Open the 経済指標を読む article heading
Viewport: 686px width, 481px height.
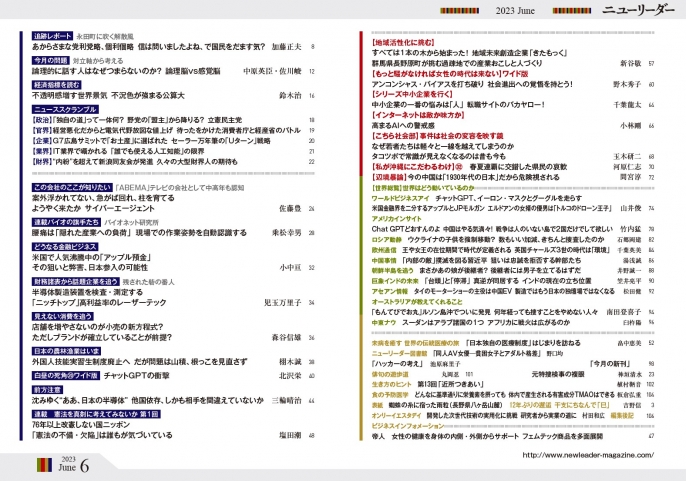point(44,85)
